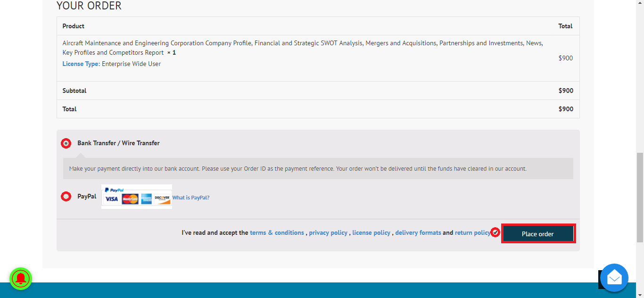Click the green notification bell icon
The image size is (644, 298).
pos(21,278)
